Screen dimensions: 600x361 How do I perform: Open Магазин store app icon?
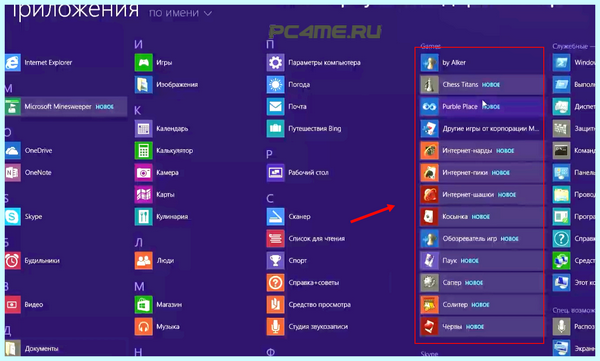[x=143, y=305]
